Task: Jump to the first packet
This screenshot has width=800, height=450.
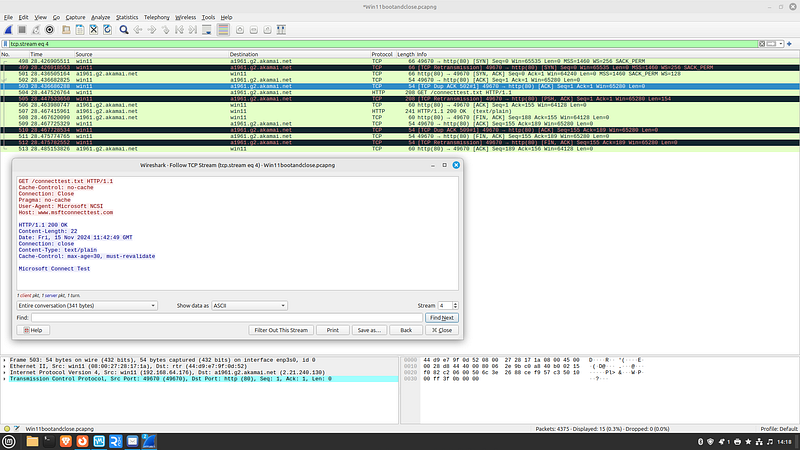Action: click(179, 30)
